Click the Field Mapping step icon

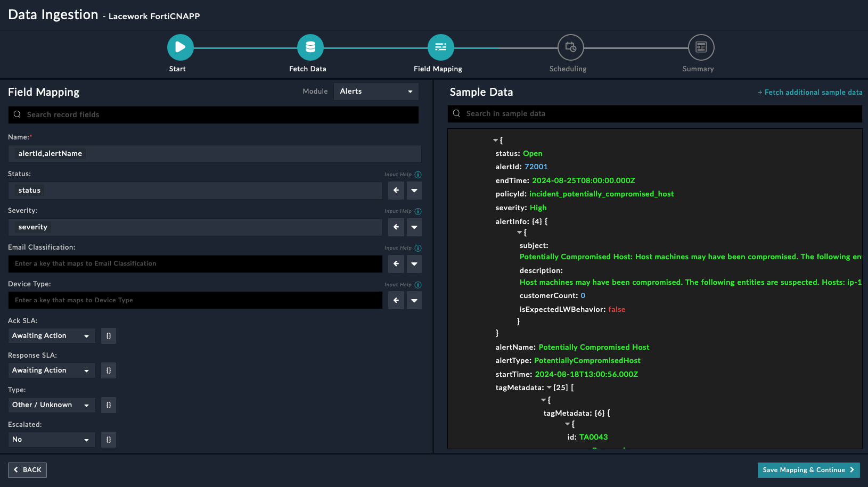click(x=440, y=47)
